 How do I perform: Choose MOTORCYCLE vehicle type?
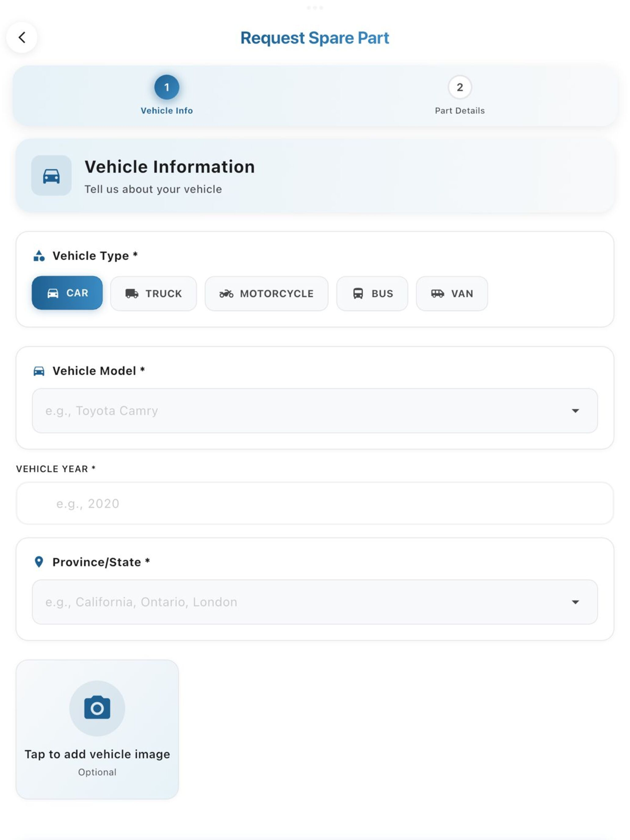266,294
